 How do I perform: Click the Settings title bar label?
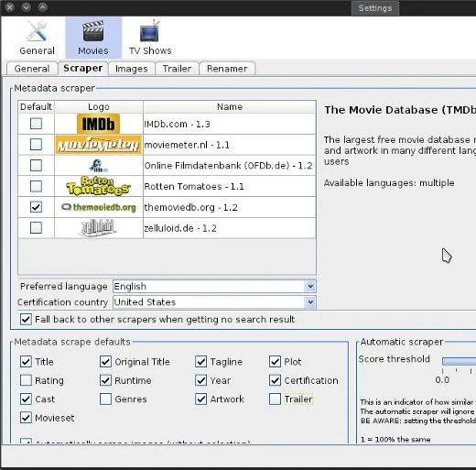click(375, 8)
